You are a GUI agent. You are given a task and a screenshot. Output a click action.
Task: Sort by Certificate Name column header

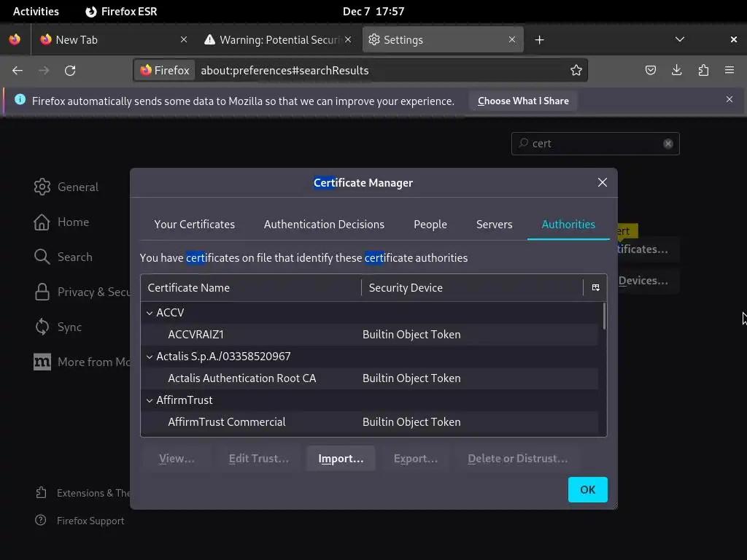(x=251, y=287)
